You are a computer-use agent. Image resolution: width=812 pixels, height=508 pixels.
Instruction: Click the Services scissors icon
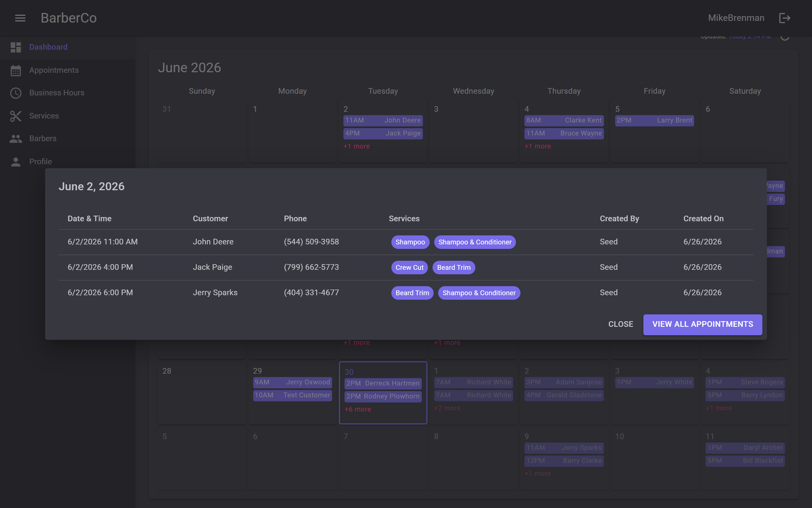click(16, 116)
